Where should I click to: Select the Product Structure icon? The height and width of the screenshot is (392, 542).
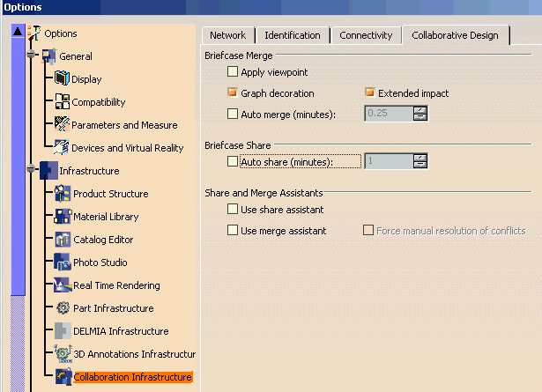point(63,194)
